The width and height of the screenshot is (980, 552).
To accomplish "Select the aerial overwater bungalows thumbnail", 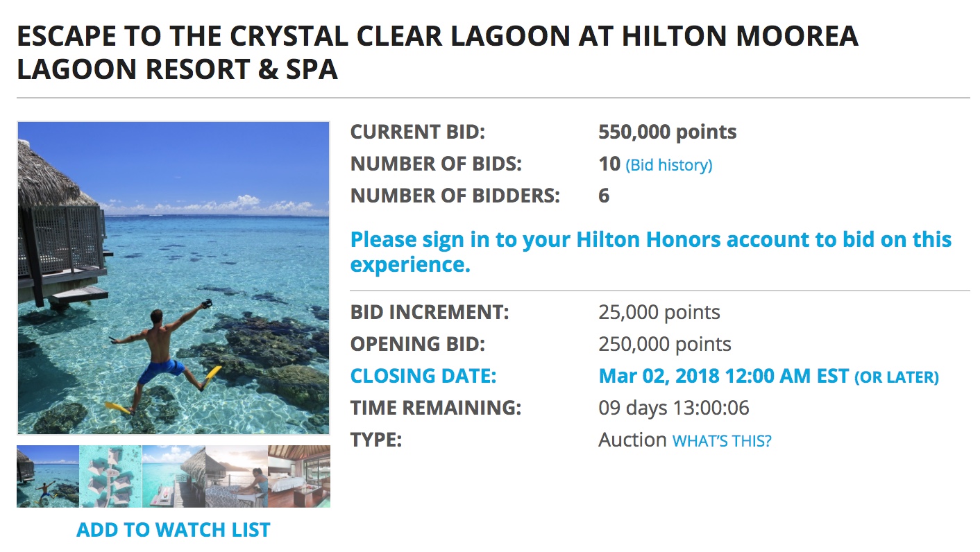I will (110, 476).
